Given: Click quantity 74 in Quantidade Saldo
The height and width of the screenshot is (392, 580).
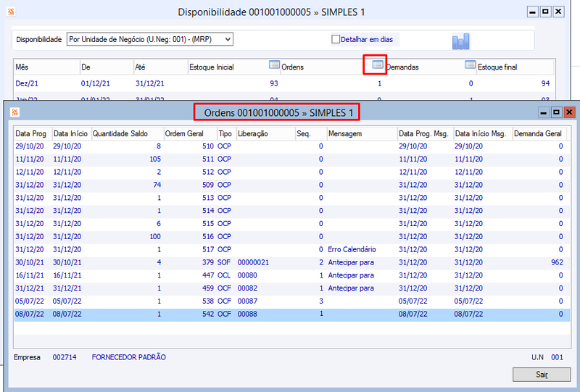Looking at the screenshot, I should pyautogui.click(x=157, y=185).
